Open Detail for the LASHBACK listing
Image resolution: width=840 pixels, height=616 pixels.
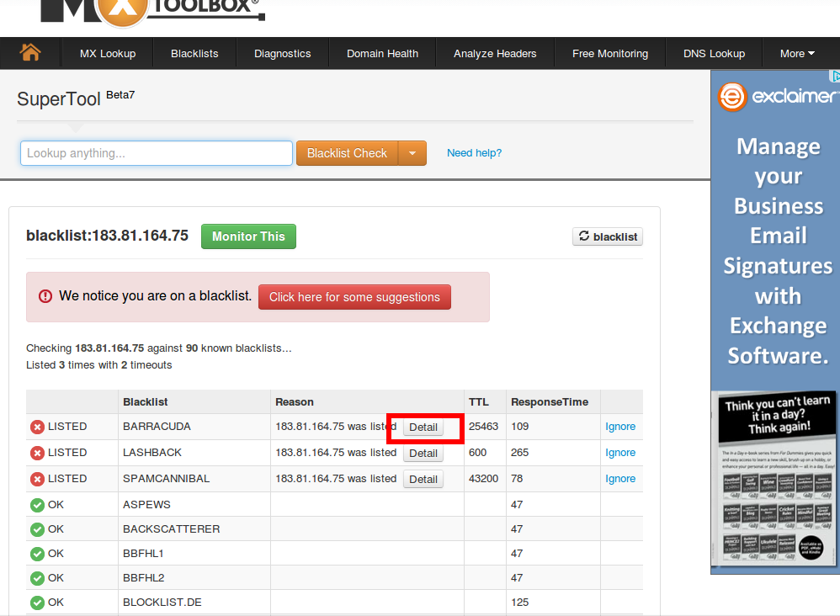pos(423,453)
